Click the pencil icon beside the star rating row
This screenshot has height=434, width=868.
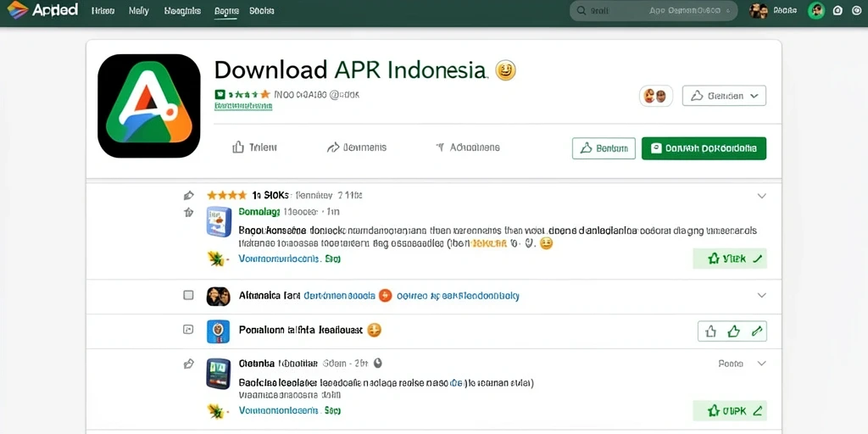(x=189, y=195)
